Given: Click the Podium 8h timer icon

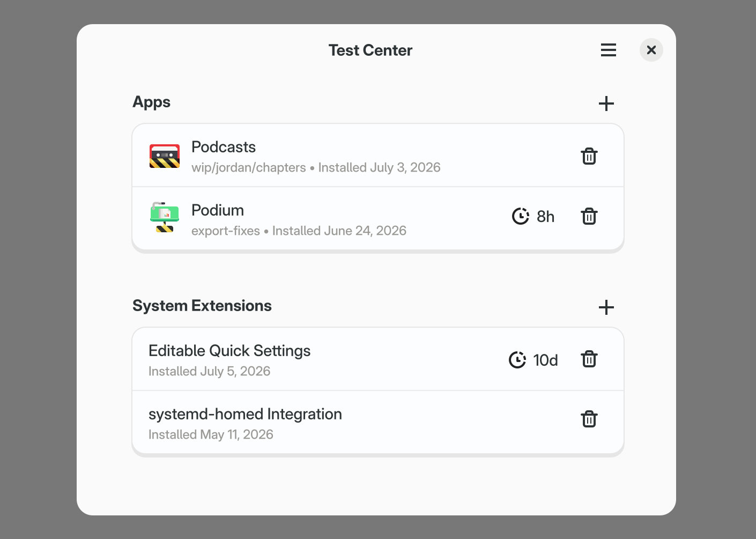Looking at the screenshot, I should pyautogui.click(x=520, y=216).
